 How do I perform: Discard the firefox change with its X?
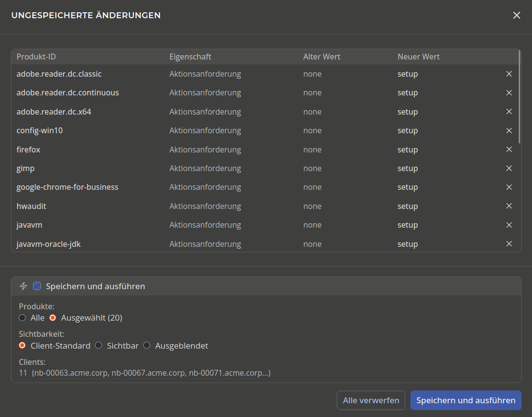click(509, 149)
